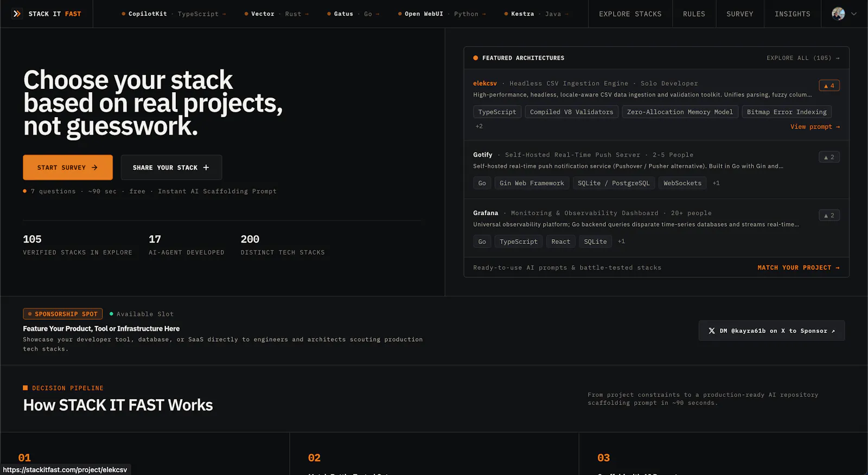The image size is (868, 475).
Task: Upvote the Gotify project
Action: tap(829, 157)
